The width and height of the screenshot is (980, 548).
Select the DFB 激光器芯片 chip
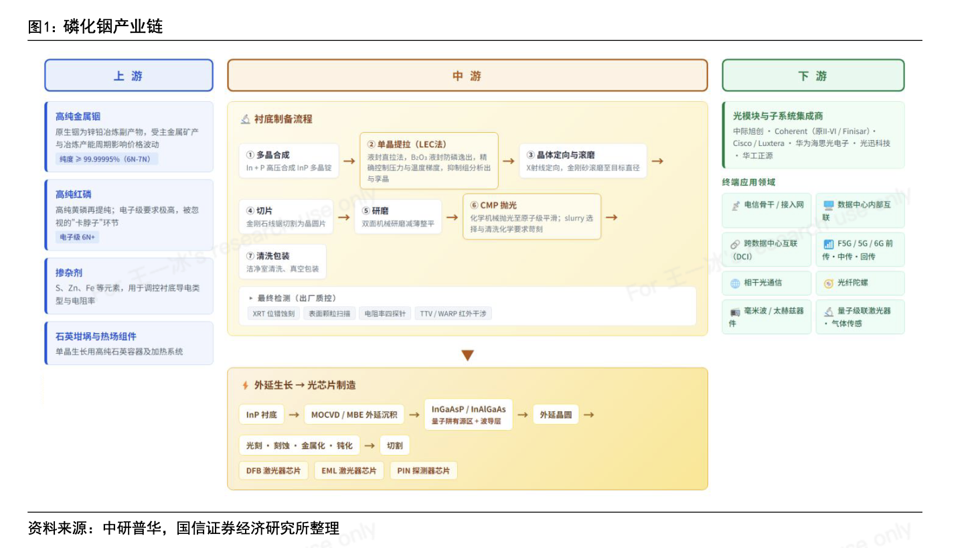273,471
